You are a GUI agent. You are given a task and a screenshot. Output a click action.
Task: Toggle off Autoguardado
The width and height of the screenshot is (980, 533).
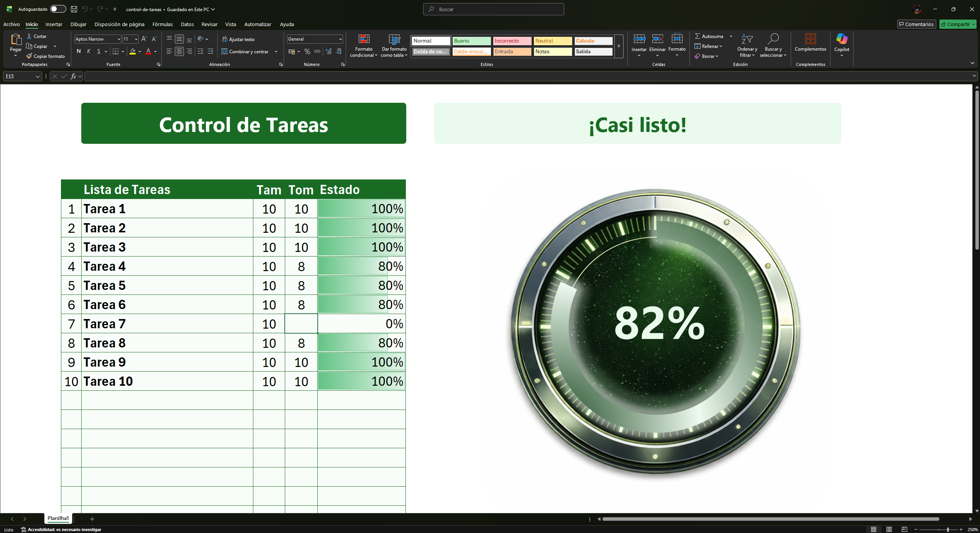click(58, 9)
